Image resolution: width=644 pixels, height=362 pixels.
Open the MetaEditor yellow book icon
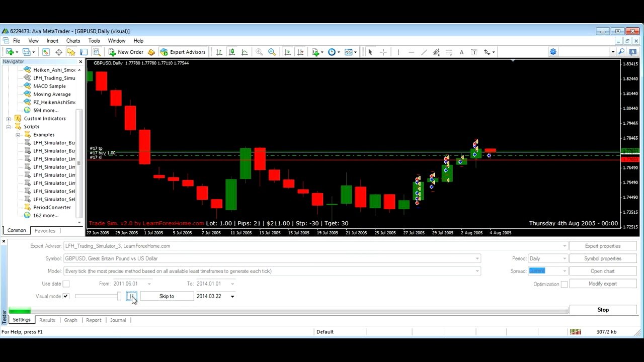pos(151,52)
